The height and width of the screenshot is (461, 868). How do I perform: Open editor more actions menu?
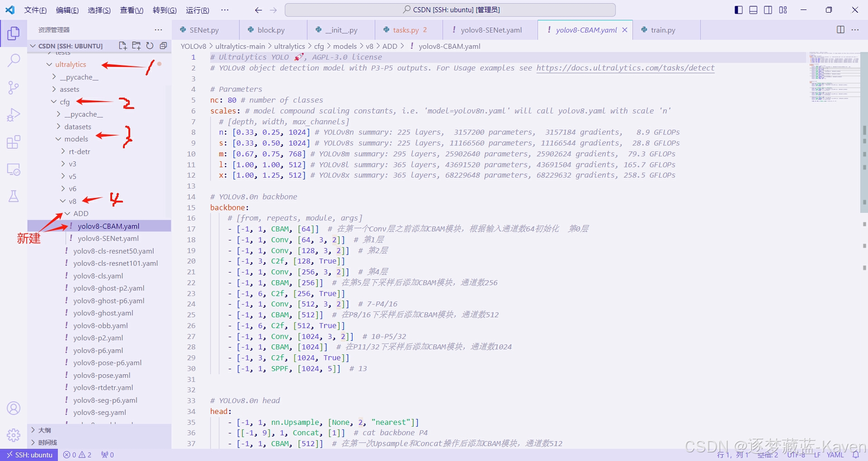855,30
